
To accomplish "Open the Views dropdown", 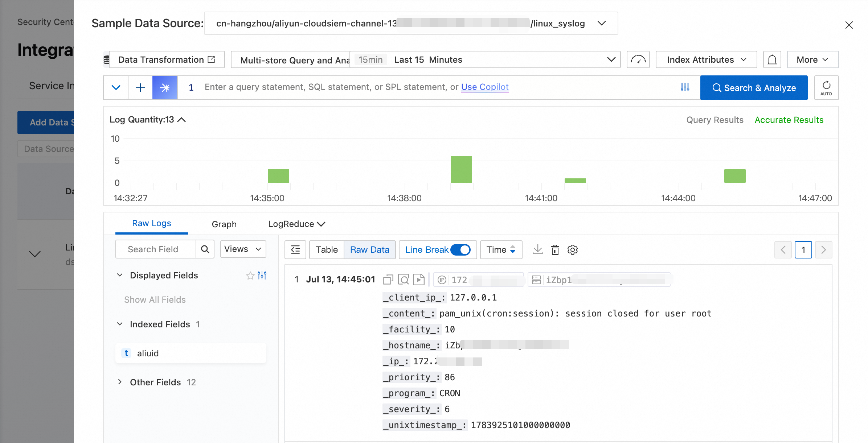I will click(243, 249).
